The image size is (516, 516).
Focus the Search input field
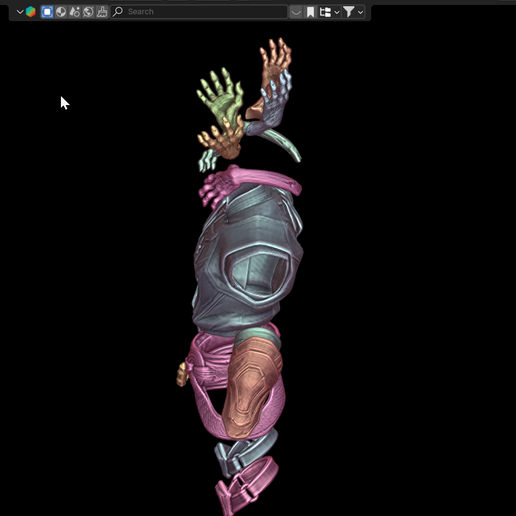click(199, 12)
